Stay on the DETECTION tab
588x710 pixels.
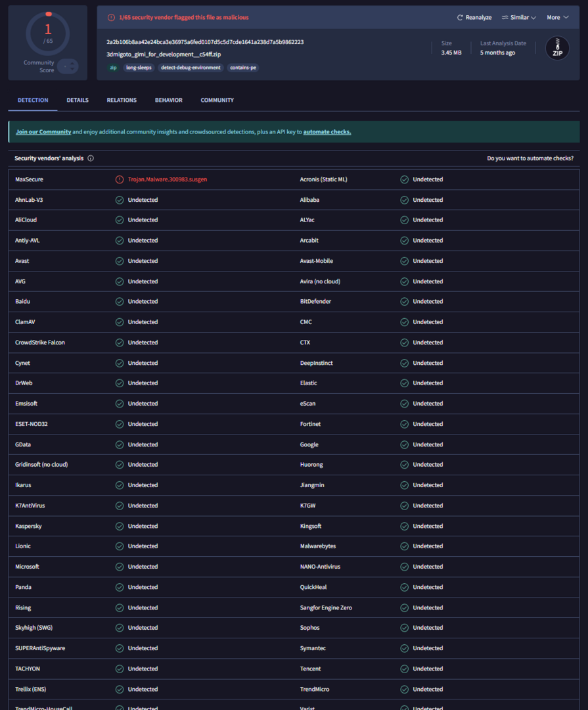[x=33, y=100]
